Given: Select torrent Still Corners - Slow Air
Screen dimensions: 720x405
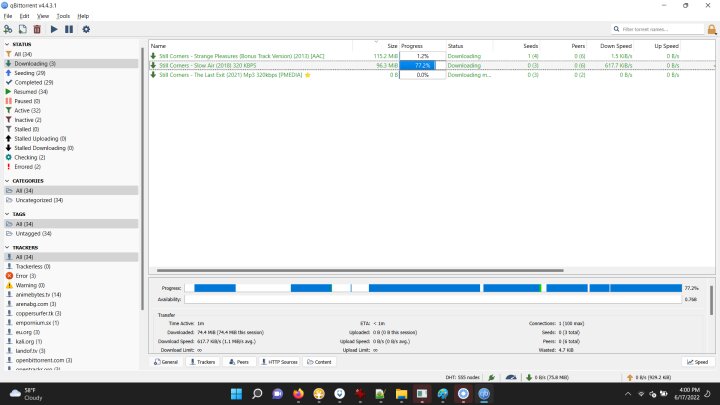Looking at the screenshot, I should point(432,66).
